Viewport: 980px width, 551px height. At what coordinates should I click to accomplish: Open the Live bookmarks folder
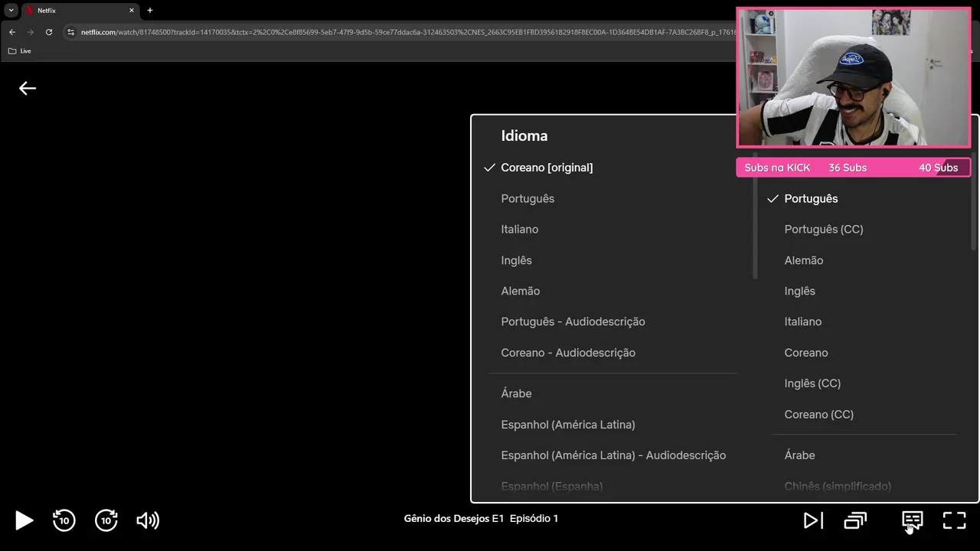click(20, 51)
